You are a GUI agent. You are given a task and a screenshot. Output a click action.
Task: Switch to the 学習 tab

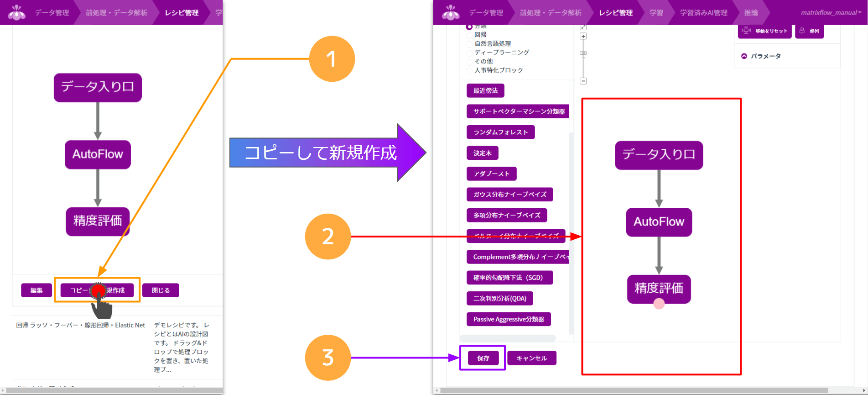[656, 13]
